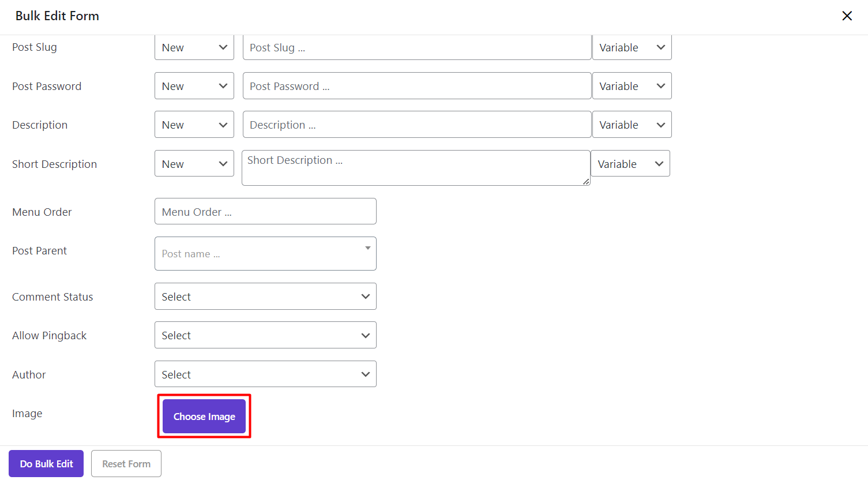Open the Description operator dropdown
The width and height of the screenshot is (868, 480).
tap(194, 125)
